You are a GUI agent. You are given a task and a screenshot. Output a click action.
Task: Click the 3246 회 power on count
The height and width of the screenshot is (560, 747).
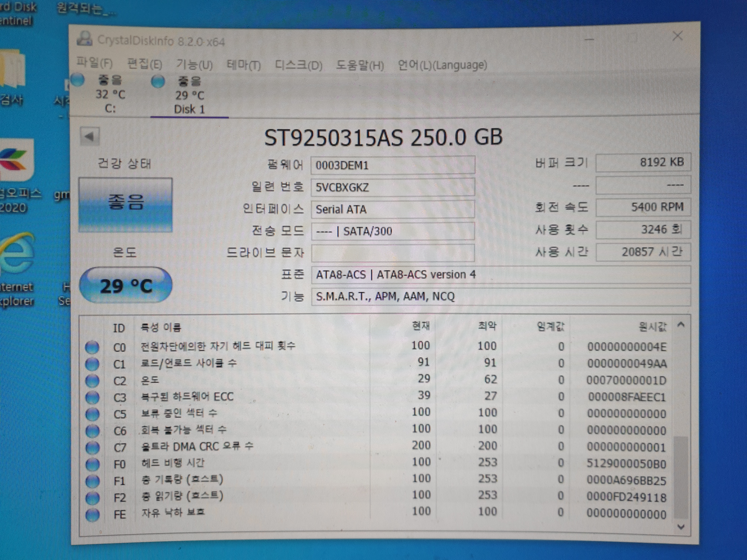pos(643,229)
